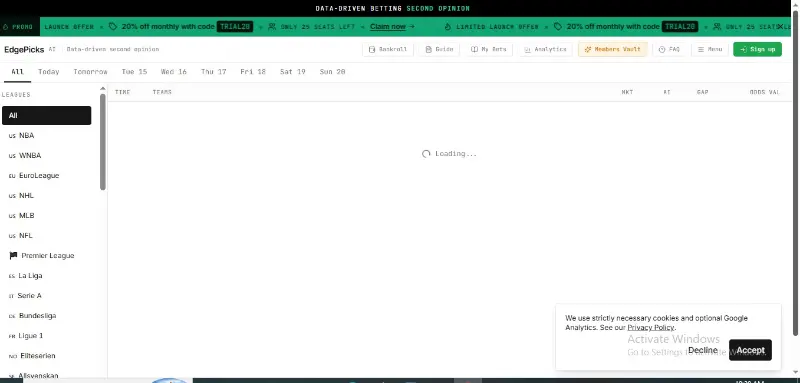Screen dimensions: 800x383
Task: Filter by NBA league
Action: (46, 136)
